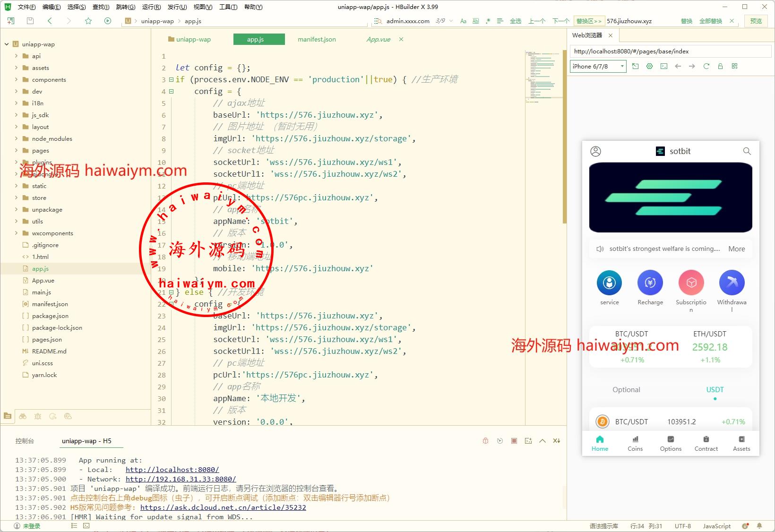Click the save file toolbar icon
Viewport: 775px width, 532px height.
[30, 21]
